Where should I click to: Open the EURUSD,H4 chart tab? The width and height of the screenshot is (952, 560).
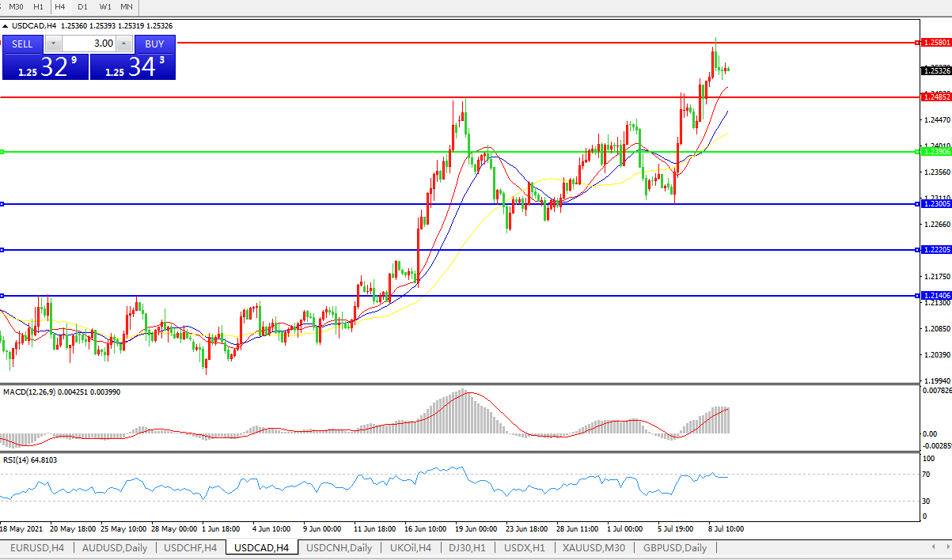(36, 547)
